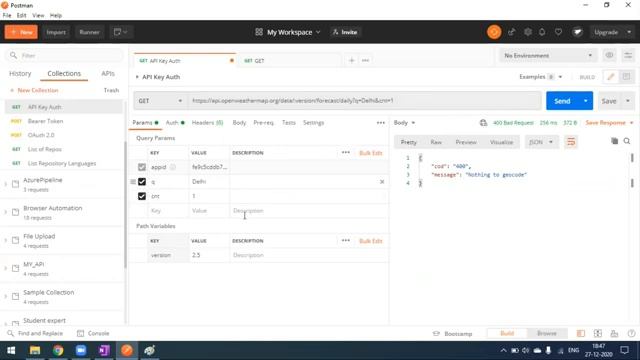This screenshot has width=640, height=360.
Task: Expand the AzurePipeline collection
Action: [6, 184]
